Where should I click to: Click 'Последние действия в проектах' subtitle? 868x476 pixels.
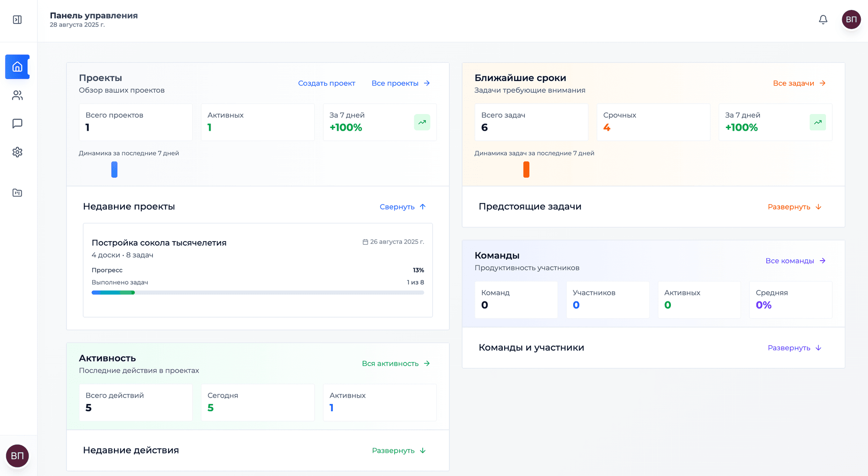[x=139, y=371]
